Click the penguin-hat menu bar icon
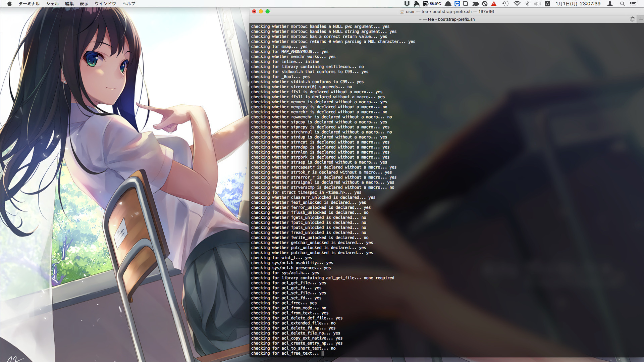Screen dimensions: 644x362 417,4
